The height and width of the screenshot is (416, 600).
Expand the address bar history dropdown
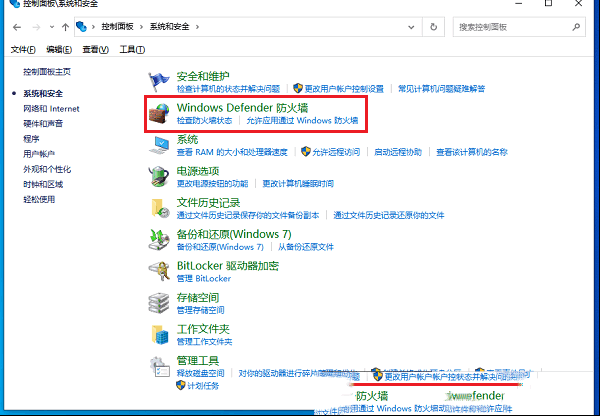411,27
